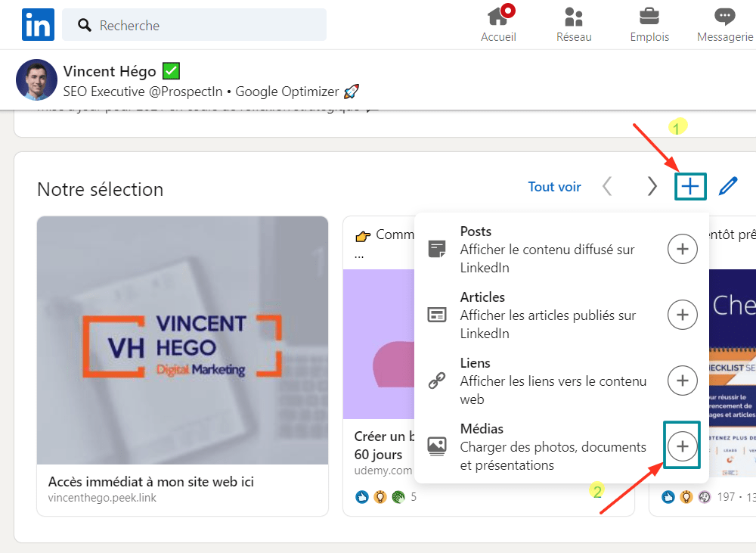This screenshot has width=756, height=553.
Task: Click the search magnifier icon
Action: 83,24
